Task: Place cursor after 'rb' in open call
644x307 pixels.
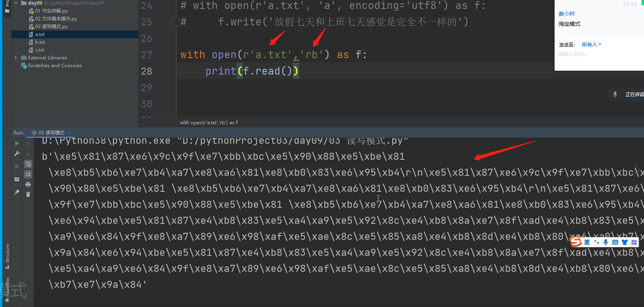Action: click(324, 55)
